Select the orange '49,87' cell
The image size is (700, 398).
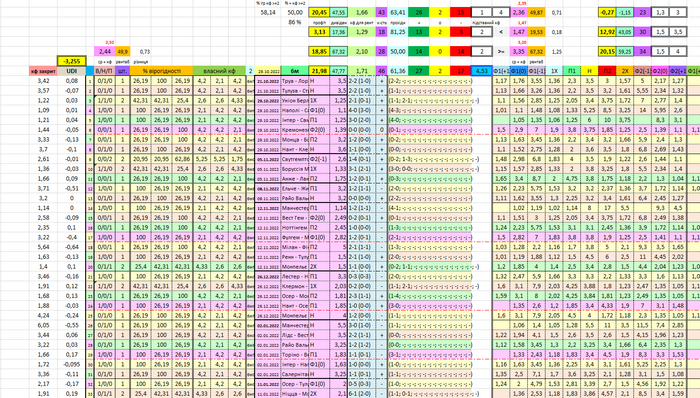[x=536, y=12]
